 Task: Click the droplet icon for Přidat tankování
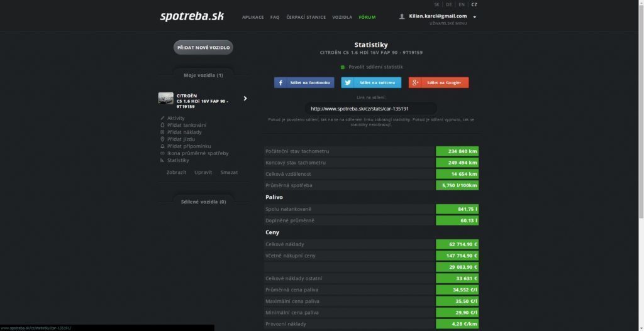162,125
